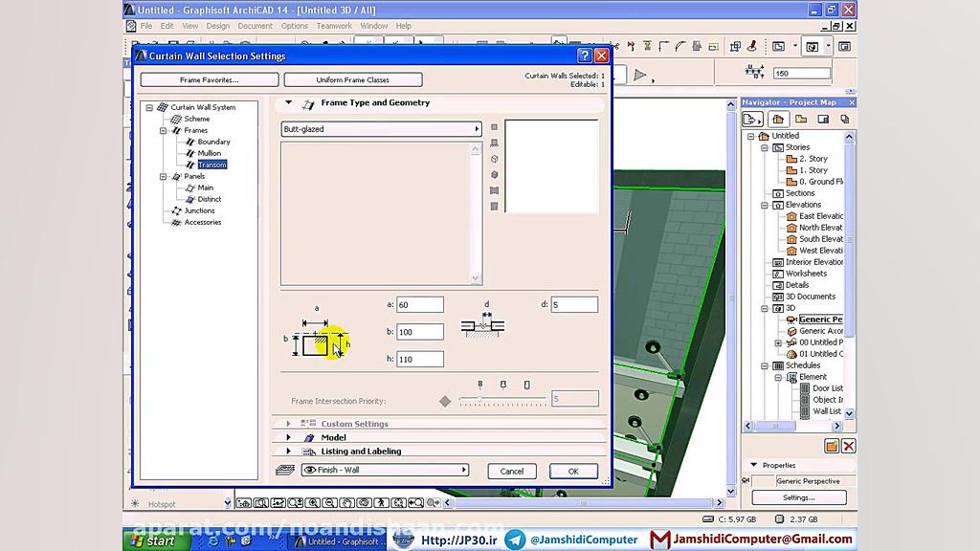Click the orange new item icon in Navigator
The height and width of the screenshot is (551, 980).
point(832,446)
